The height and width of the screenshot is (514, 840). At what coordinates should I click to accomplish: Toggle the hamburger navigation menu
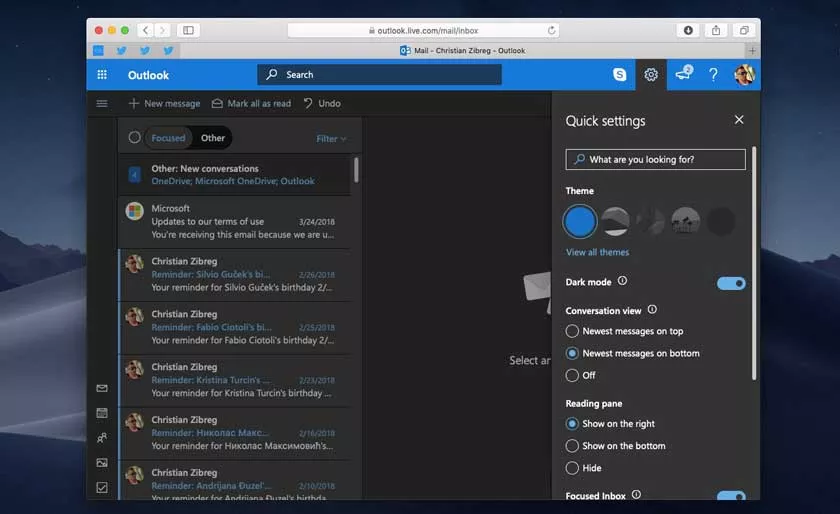102,103
